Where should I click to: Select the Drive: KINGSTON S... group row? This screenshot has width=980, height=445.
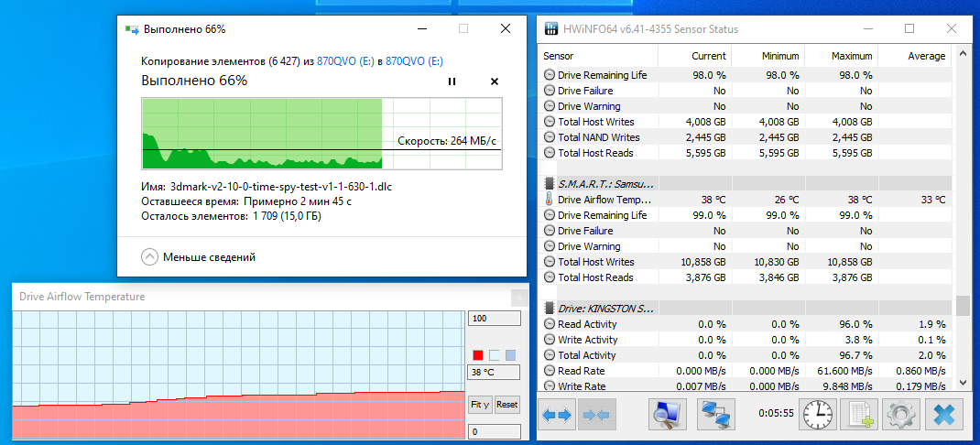745,309
